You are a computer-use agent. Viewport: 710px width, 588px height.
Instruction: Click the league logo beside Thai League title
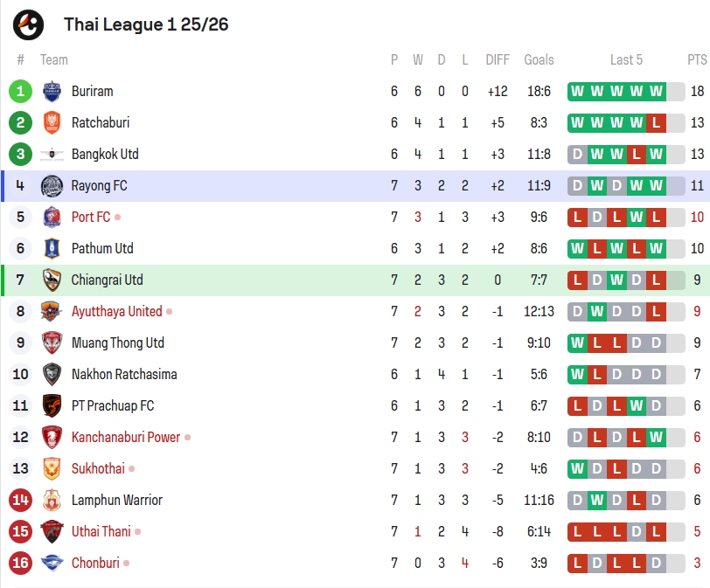[x=28, y=24]
